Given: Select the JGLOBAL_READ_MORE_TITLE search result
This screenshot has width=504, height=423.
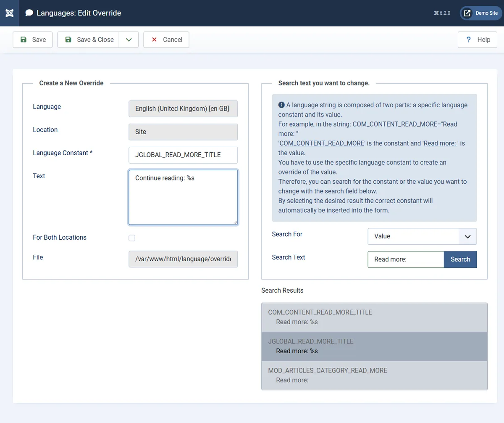Looking at the screenshot, I should [x=374, y=346].
